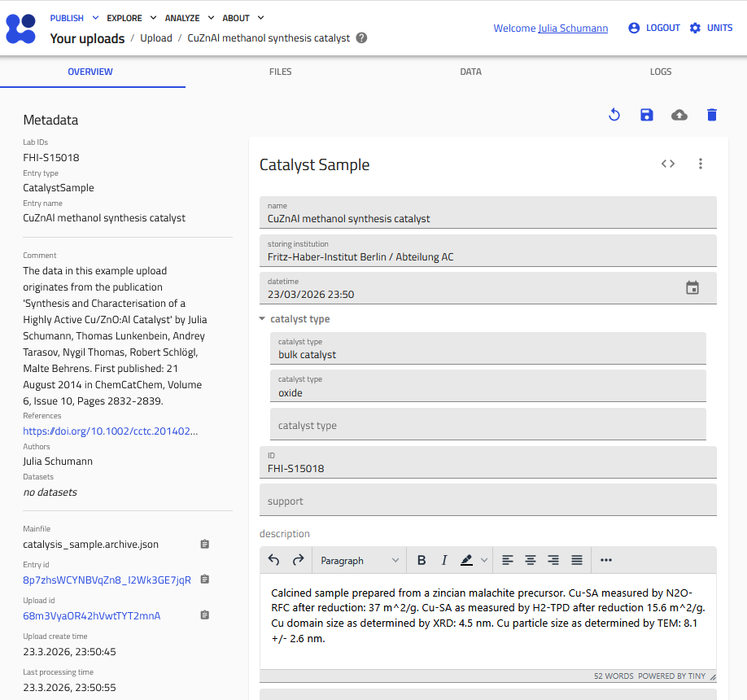
Task: Switch to the FILES tab
Action: (x=280, y=72)
